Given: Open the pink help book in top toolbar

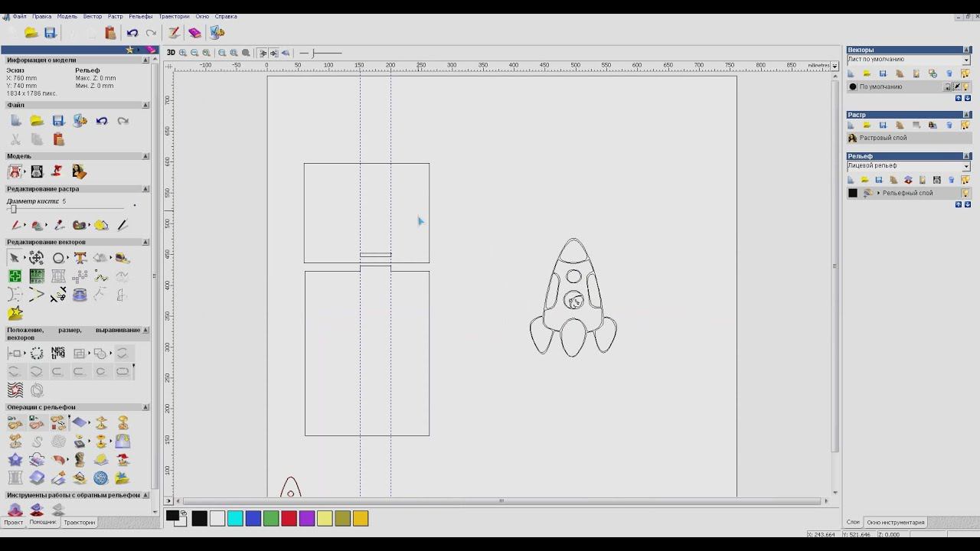Looking at the screenshot, I should pyautogui.click(x=195, y=33).
